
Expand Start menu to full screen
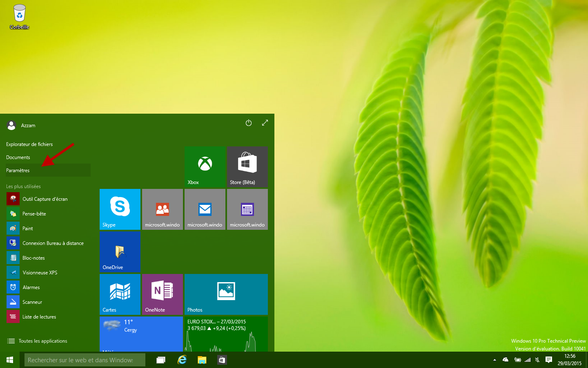click(x=265, y=123)
